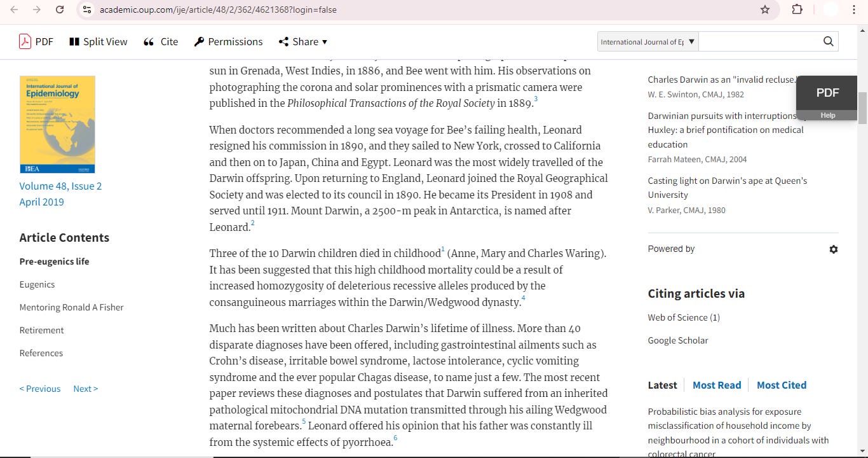Open footnote reference 5 after forebears
This screenshot has width=868, height=458.
(x=304, y=422)
